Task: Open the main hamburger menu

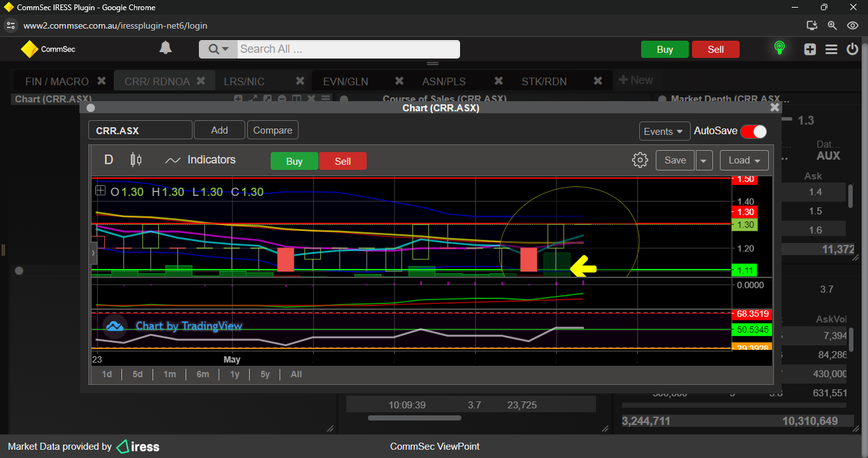Action: pyautogui.click(x=831, y=49)
